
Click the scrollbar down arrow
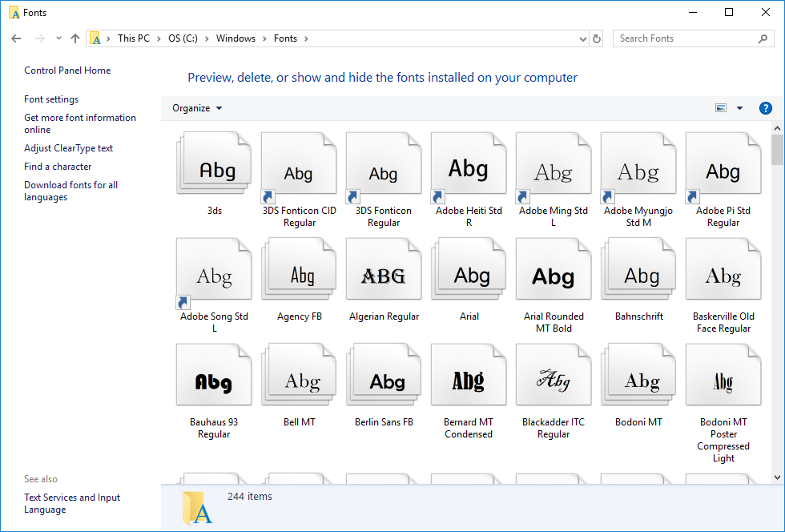click(x=777, y=478)
